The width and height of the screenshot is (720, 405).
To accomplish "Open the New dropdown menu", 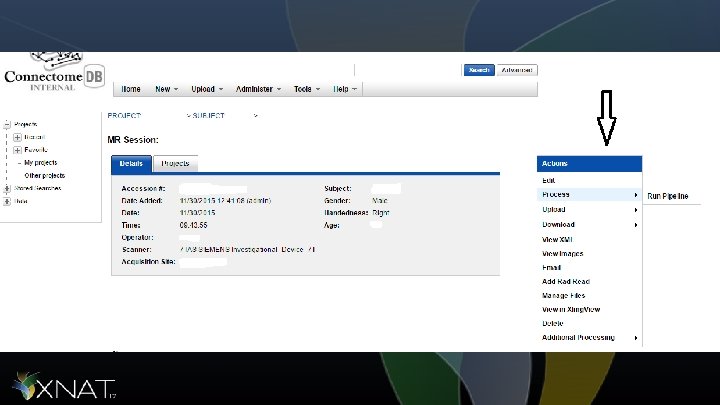I will pyautogui.click(x=166, y=89).
